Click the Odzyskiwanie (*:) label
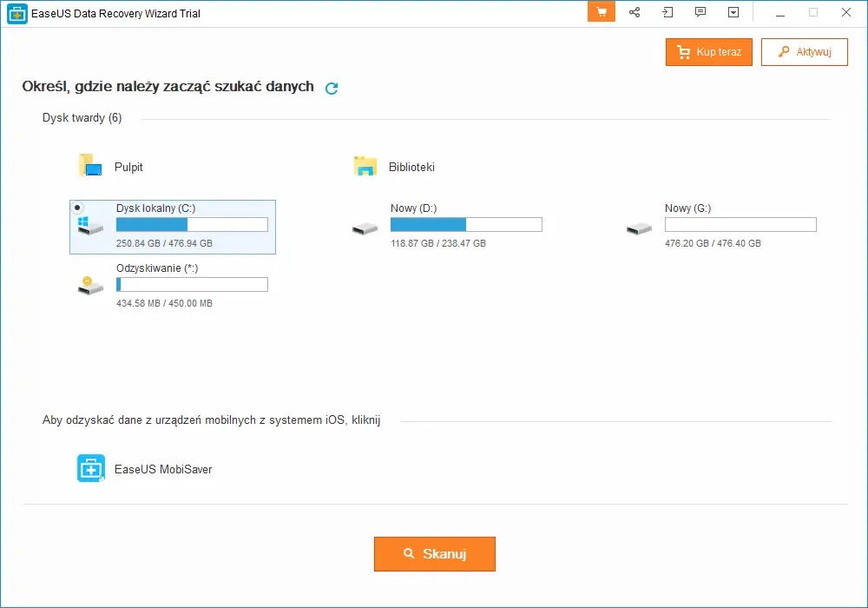Image resolution: width=868 pixels, height=608 pixels. (157, 268)
